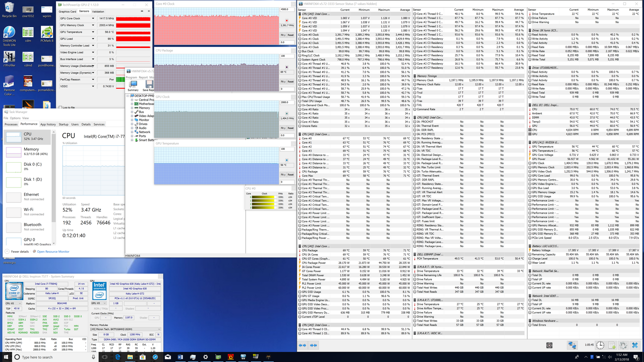644x362 pixels.
Task: Click GPU Clock graph color square
Action: pos(287,114)
